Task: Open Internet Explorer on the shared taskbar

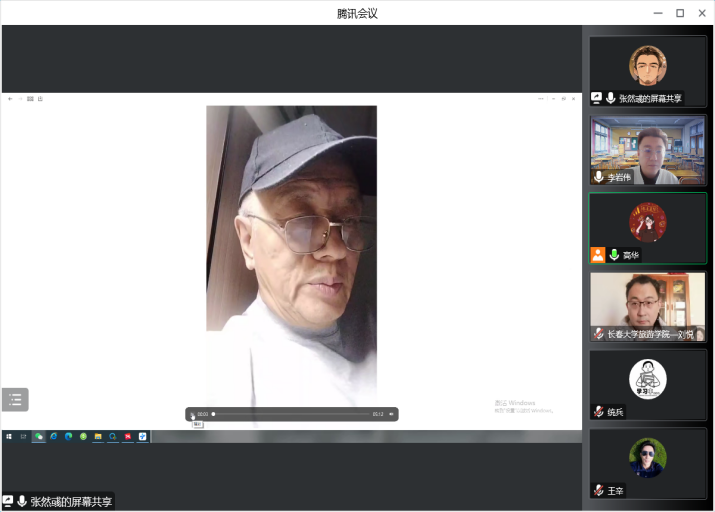Action: [x=54, y=436]
